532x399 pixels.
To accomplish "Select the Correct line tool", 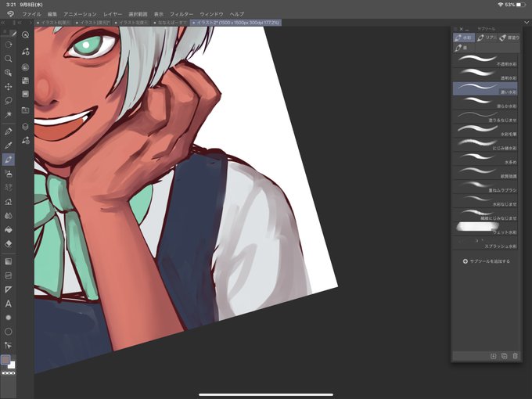I will click(9, 345).
